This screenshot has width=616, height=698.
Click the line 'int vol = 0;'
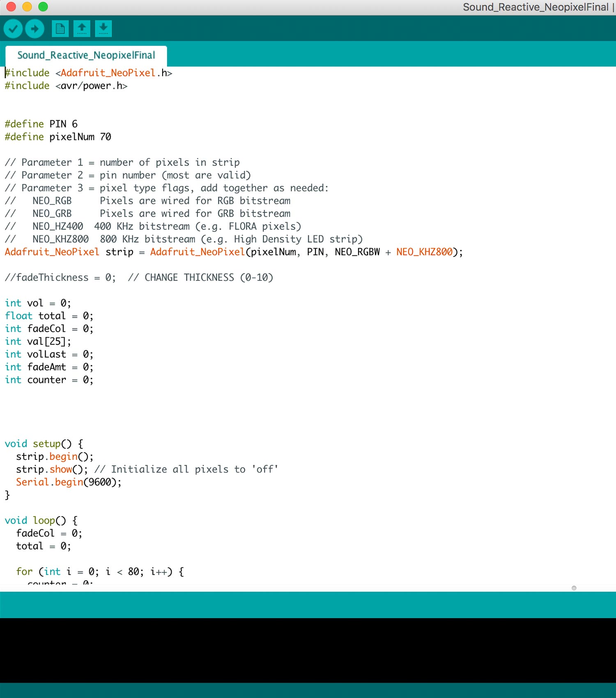tap(38, 303)
